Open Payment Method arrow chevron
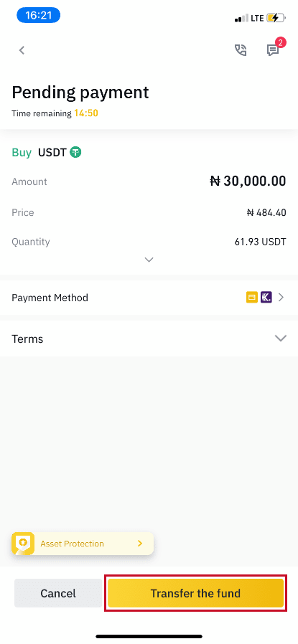The width and height of the screenshot is (298, 644). (281, 298)
